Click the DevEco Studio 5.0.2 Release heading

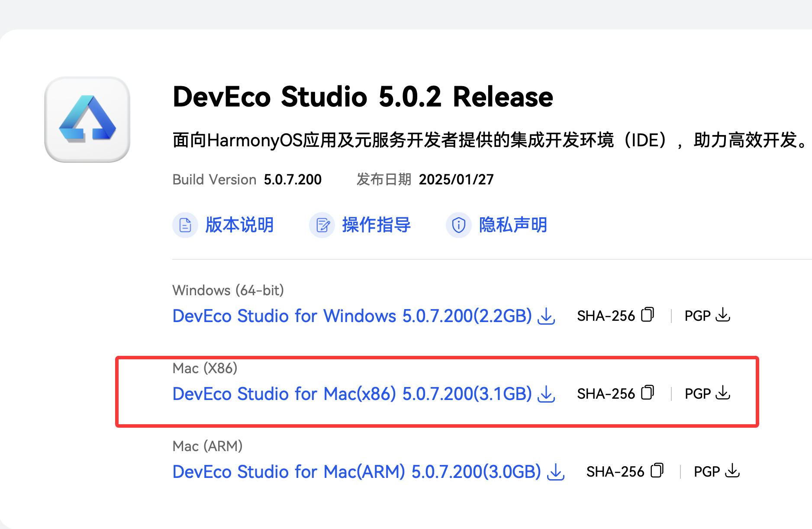(363, 97)
